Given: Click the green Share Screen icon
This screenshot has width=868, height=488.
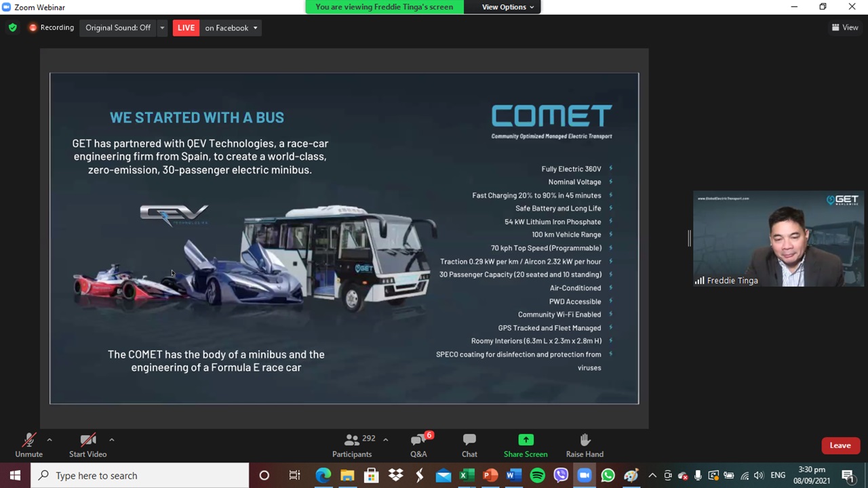Looking at the screenshot, I should pyautogui.click(x=526, y=441).
